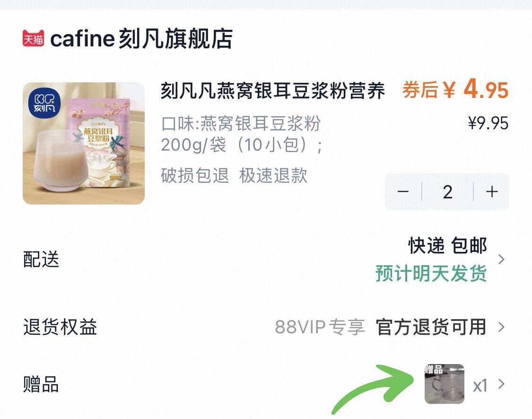This screenshot has width=532, height=419.
Task: Click the 极速退款 fast refund tag
Action: (x=273, y=175)
